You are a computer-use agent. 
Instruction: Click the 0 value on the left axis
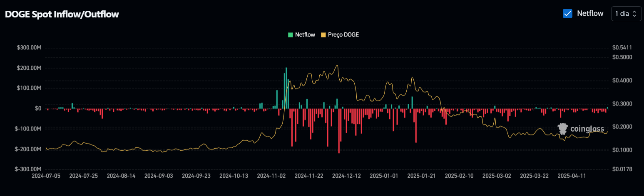38,108
